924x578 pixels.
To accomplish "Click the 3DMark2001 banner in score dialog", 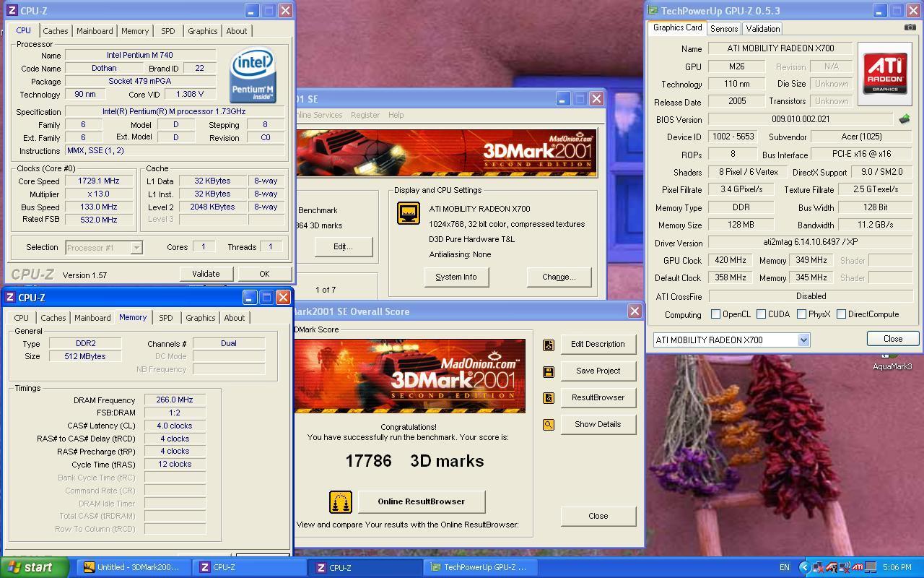I will (x=409, y=376).
